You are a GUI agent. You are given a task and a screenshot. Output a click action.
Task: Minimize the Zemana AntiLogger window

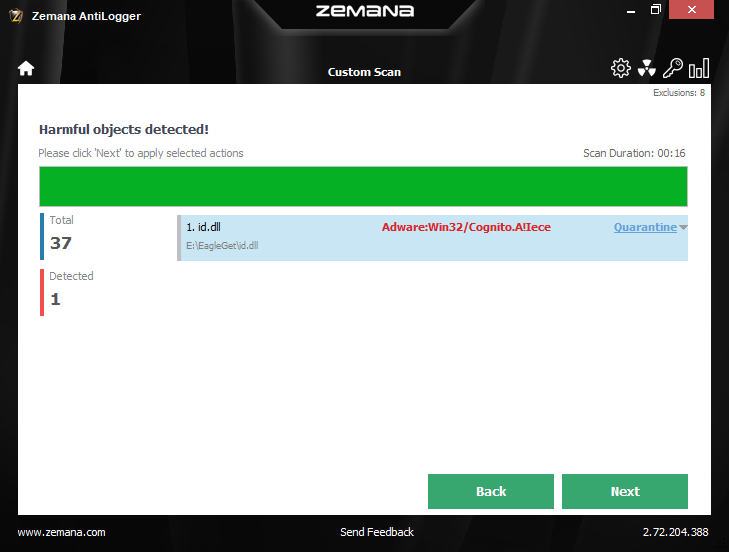pos(631,10)
